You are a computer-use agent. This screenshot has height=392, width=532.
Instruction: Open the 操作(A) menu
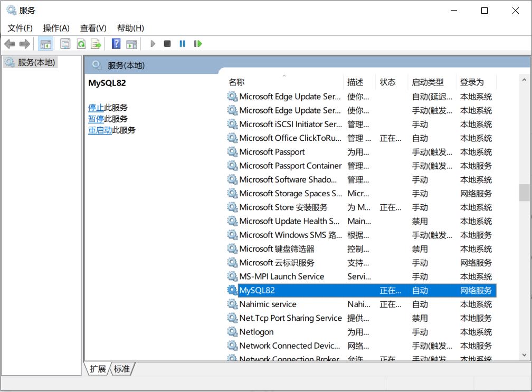click(x=56, y=28)
